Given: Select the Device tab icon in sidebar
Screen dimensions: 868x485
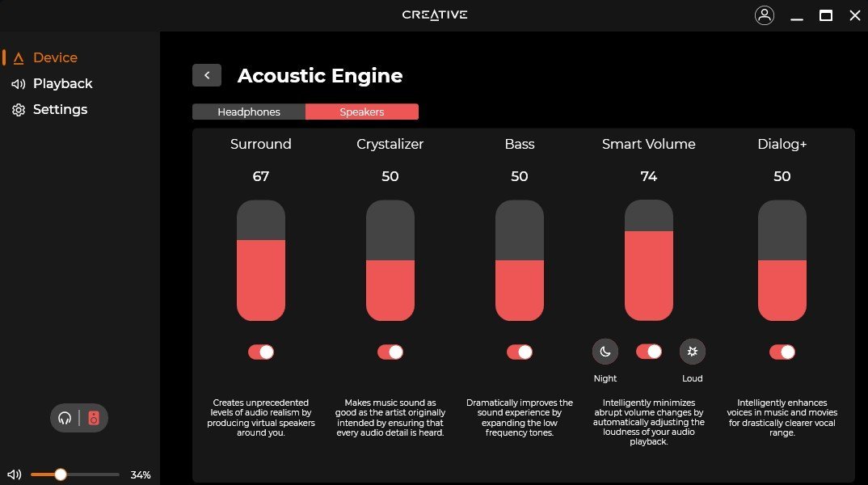Looking at the screenshot, I should [19, 57].
